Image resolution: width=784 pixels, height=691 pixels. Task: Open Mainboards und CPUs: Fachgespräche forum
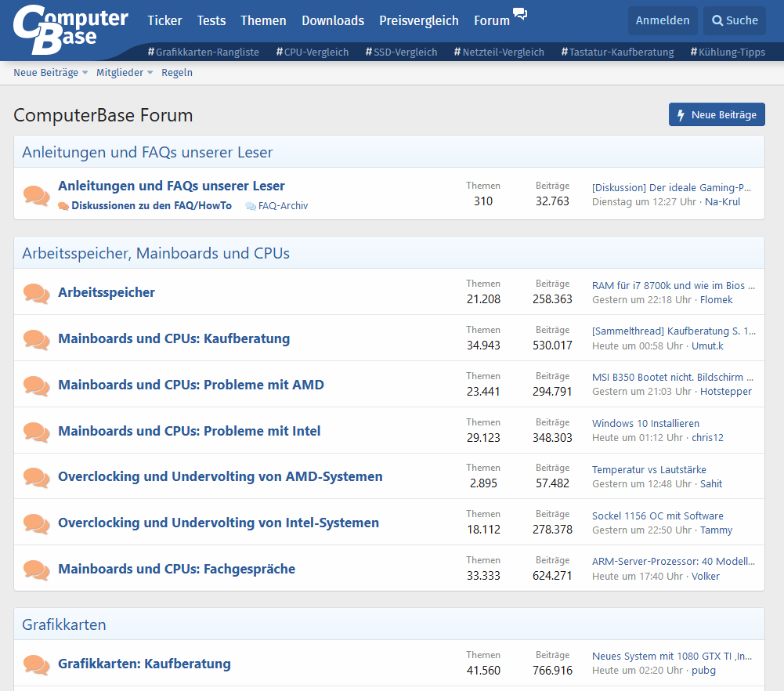coord(177,569)
